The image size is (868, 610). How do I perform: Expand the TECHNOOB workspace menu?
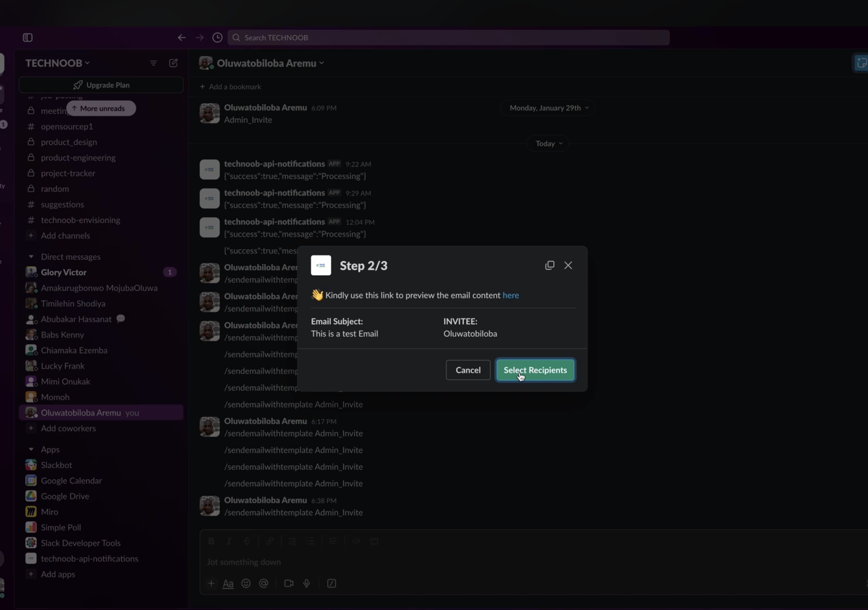[57, 63]
